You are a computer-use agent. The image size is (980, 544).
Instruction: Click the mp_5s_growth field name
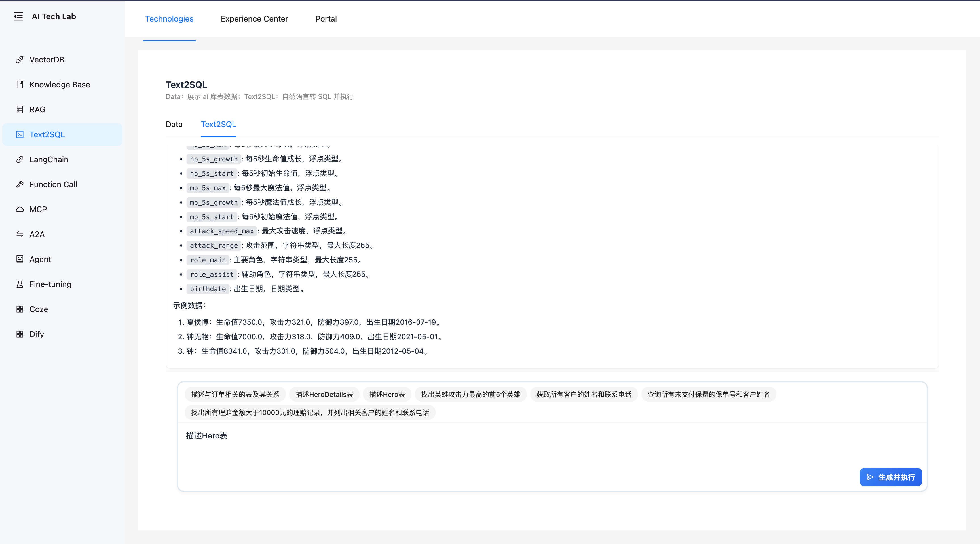[x=214, y=203]
